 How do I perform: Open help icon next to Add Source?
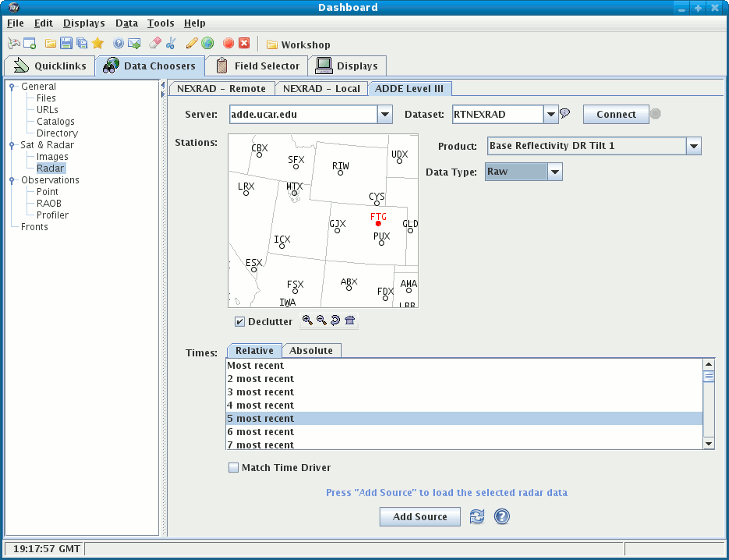[502, 516]
